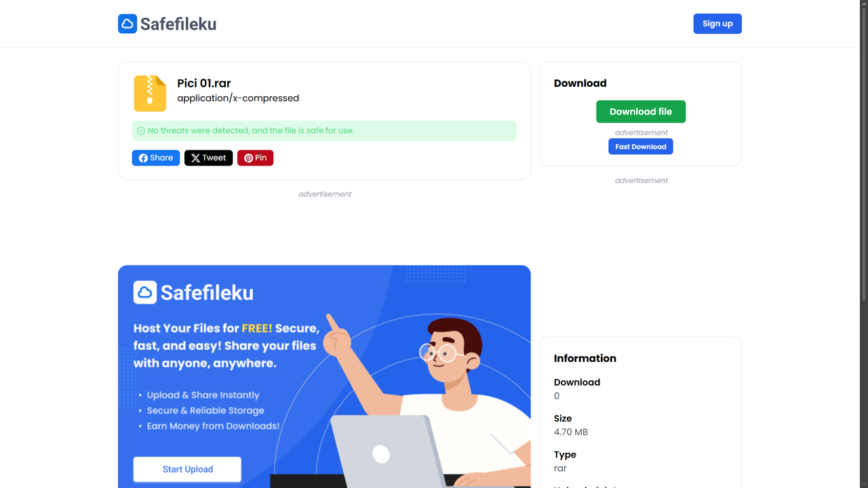This screenshot has height=488, width=868.
Task: Click the Safefileku header brand name
Action: point(178,24)
